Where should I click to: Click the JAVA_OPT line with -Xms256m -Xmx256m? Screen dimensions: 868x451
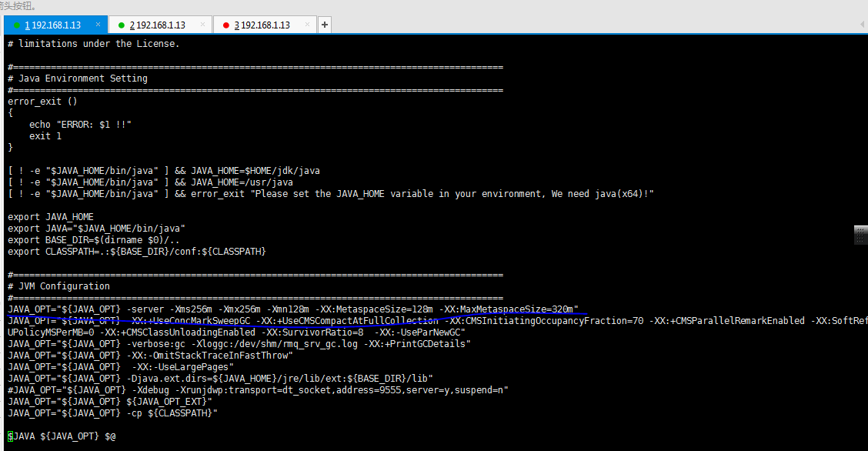(x=293, y=309)
